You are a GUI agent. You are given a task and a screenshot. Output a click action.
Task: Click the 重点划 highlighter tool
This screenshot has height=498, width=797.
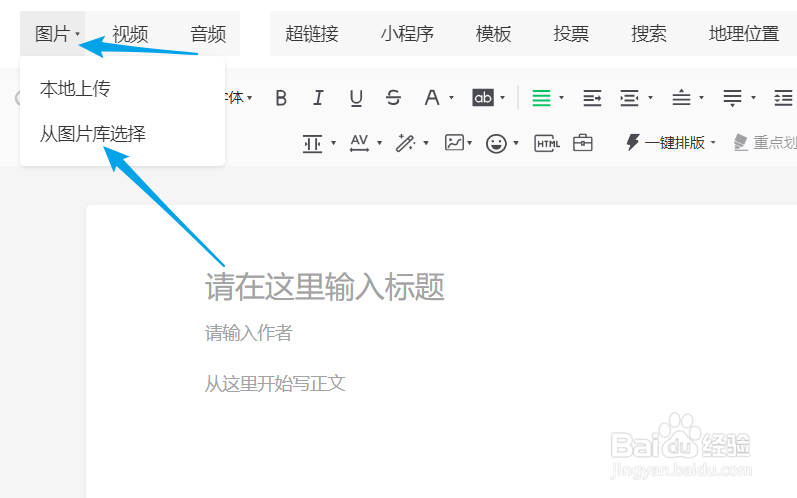[765, 143]
